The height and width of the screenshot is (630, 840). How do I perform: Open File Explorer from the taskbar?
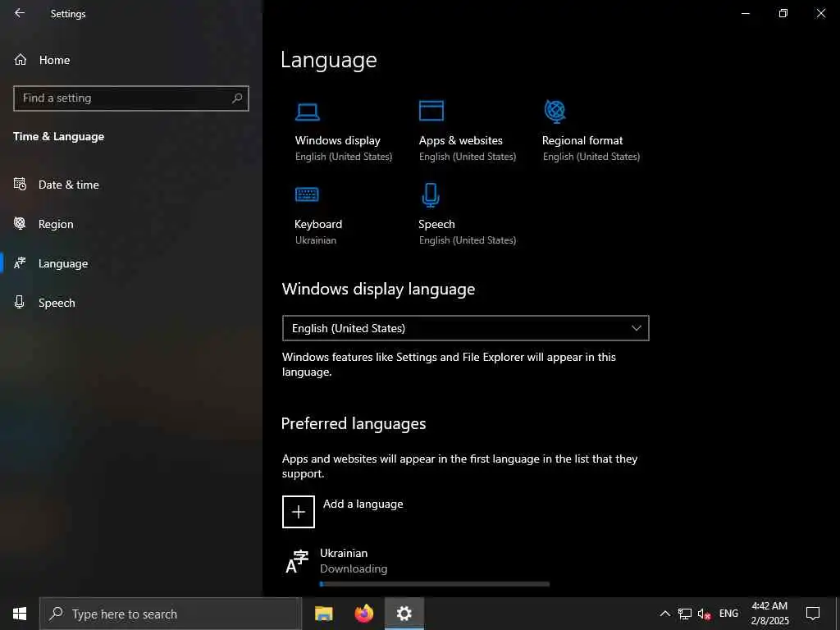(x=323, y=614)
